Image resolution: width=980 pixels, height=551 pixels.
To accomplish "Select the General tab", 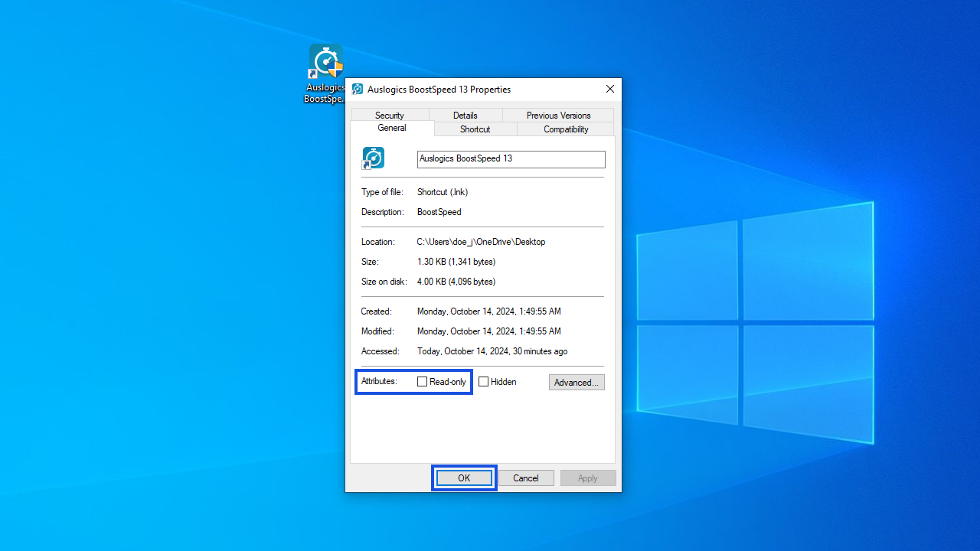I will coord(392,128).
